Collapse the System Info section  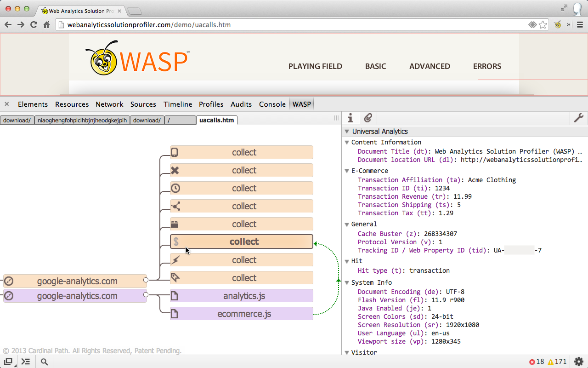click(x=347, y=282)
